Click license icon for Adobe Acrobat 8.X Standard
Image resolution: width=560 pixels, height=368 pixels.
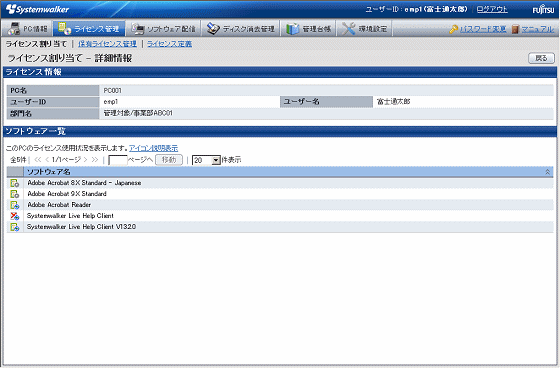15,183
